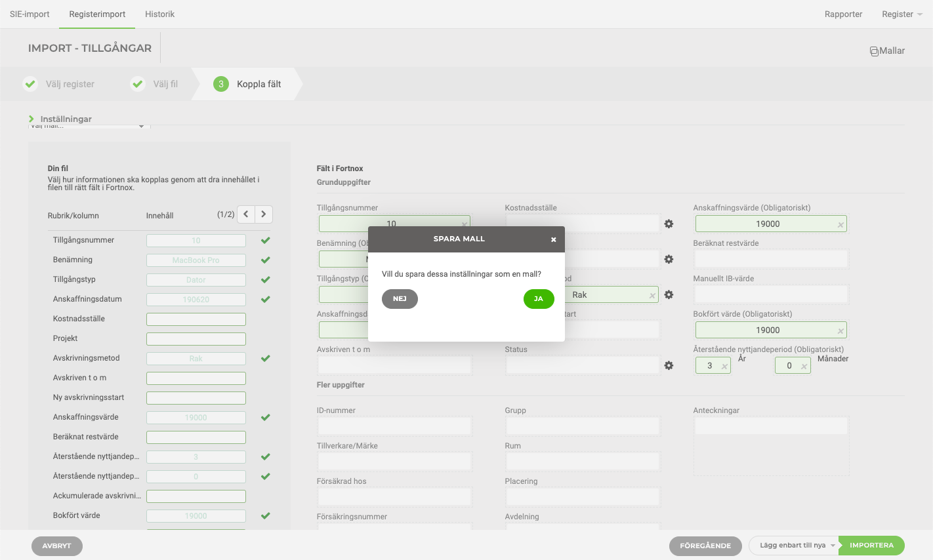Go to step Välj register

58,84
